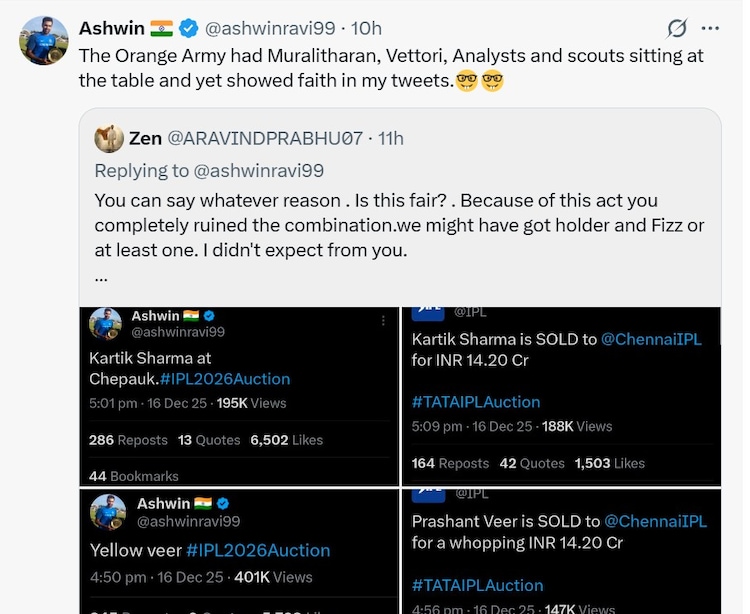Open the "Kartik Sharma is SOLD" IPL image
The width and height of the screenshot is (750, 614).
pos(563,396)
